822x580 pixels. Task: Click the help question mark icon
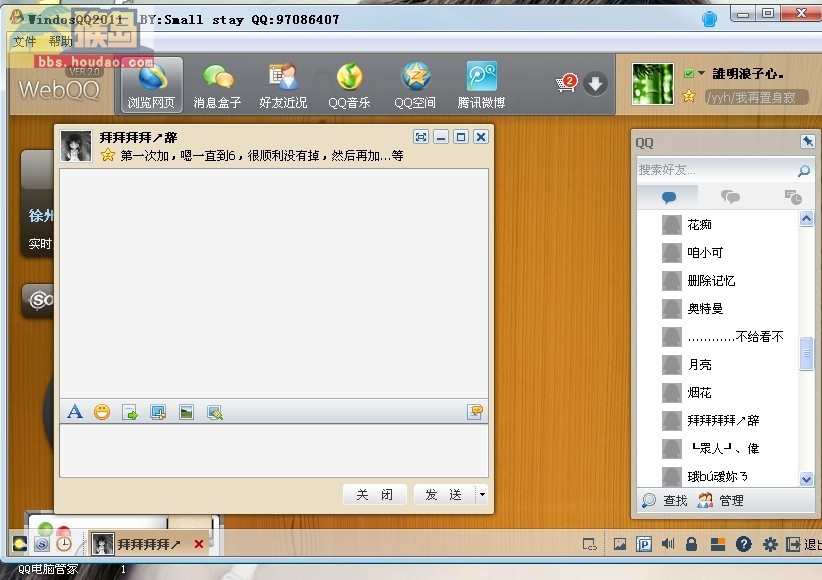743,544
